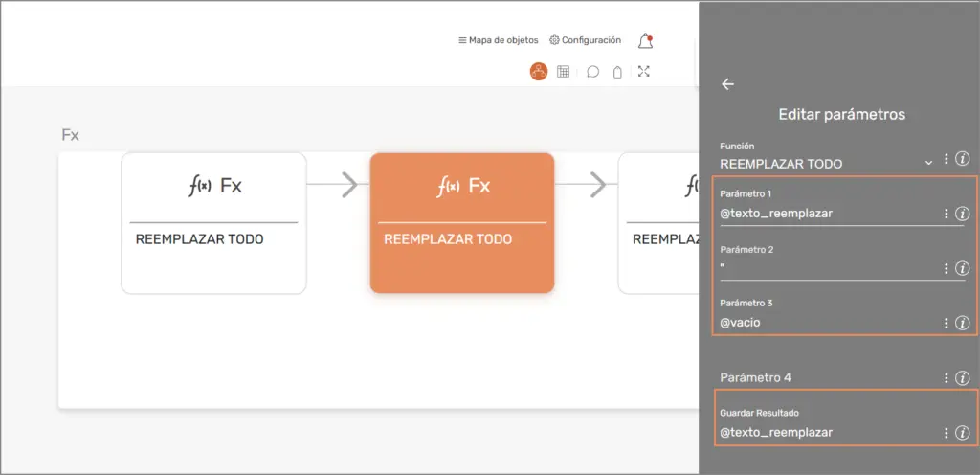Show info for Guardar Resultado
The width and height of the screenshot is (980, 475).
coord(963,433)
